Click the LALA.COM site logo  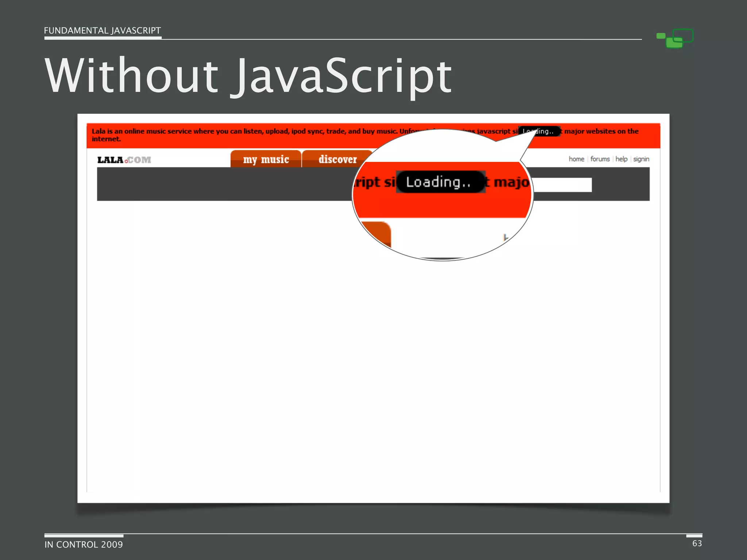click(124, 160)
